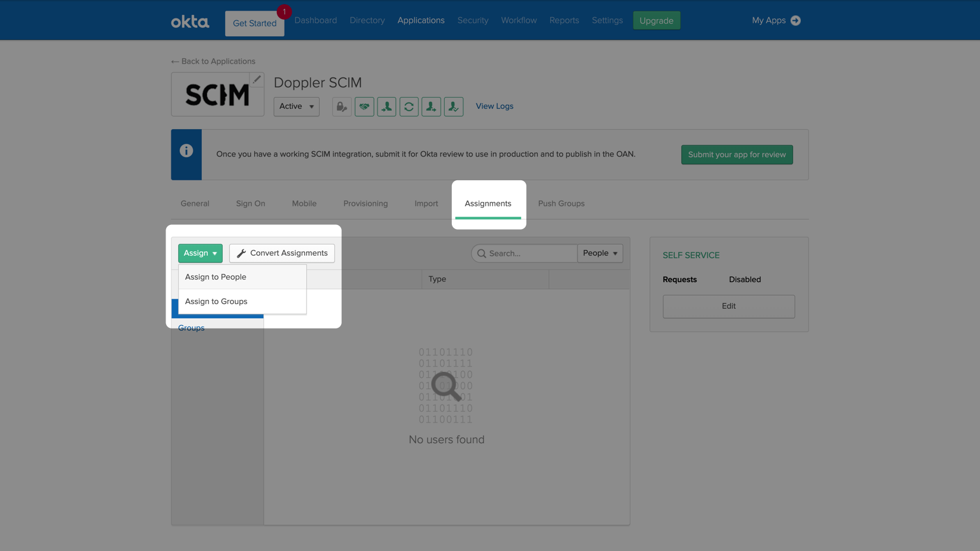Image resolution: width=980 pixels, height=551 pixels.
Task: Click Submit your app for review
Action: 737,155
